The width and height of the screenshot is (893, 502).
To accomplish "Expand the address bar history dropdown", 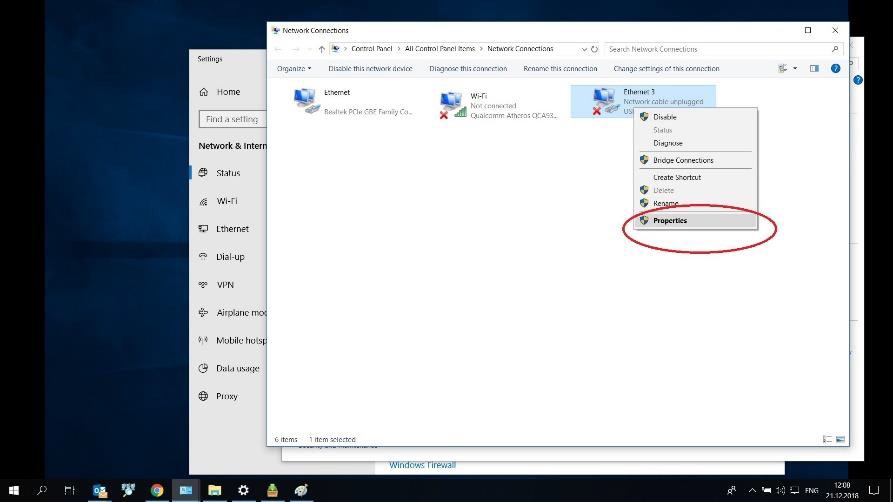I will 584,49.
